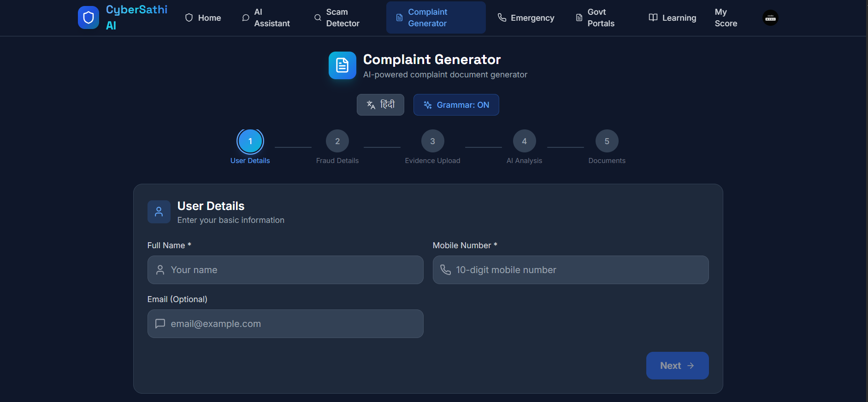Click the CyberSathi AI shield logo
The image size is (868, 402).
tap(89, 17)
